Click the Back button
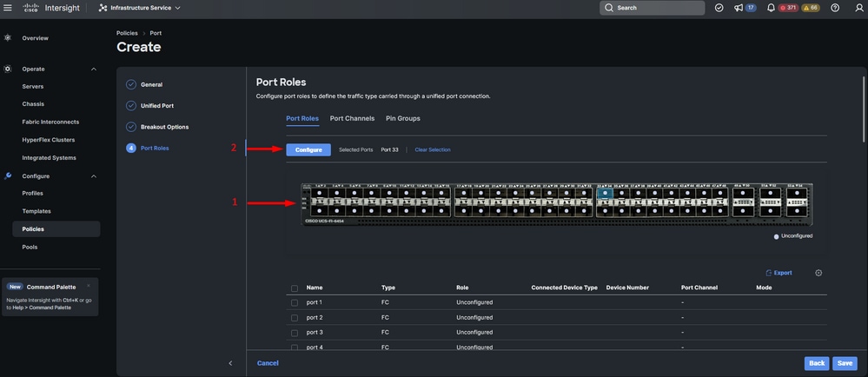 tap(817, 363)
